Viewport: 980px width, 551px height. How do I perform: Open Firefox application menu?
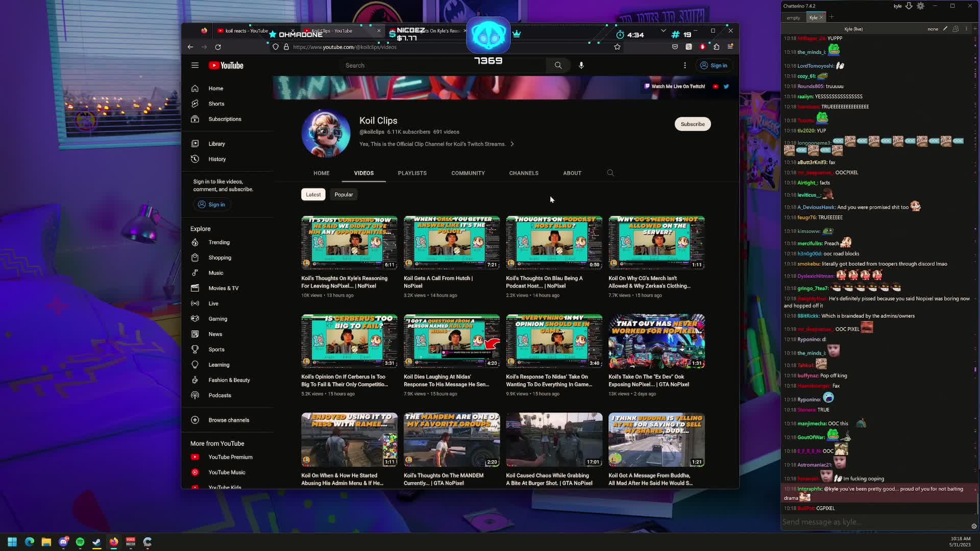tap(730, 47)
